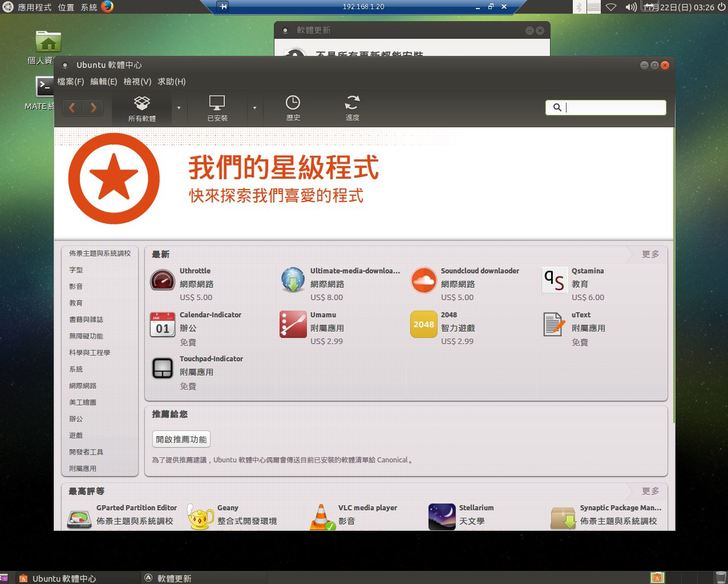Viewport: 728px width, 584px height.
Task: Click the Uthrottle title text
Action: [195, 271]
